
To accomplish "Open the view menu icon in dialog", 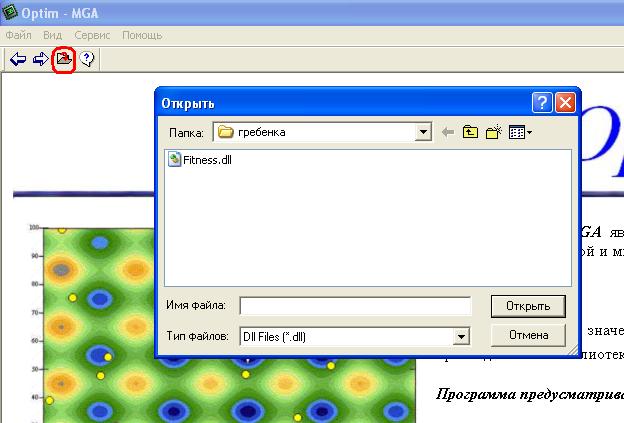I will tap(520, 132).
